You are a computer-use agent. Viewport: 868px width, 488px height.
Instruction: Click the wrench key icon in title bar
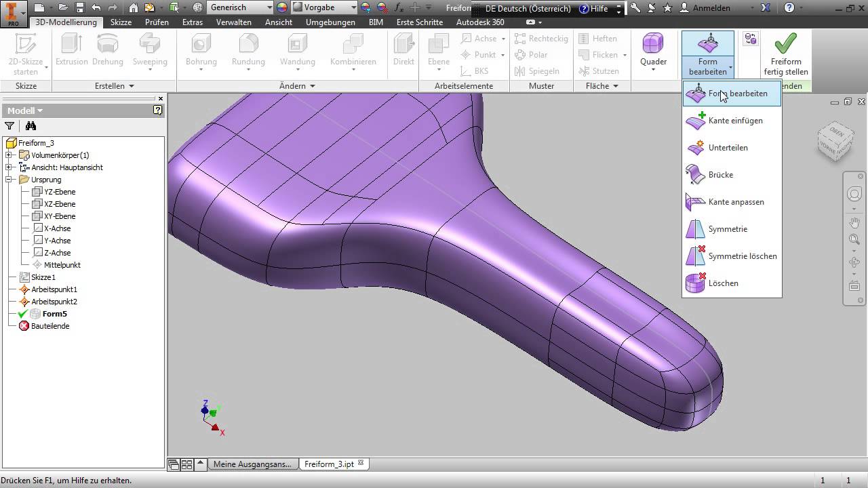tap(635, 8)
